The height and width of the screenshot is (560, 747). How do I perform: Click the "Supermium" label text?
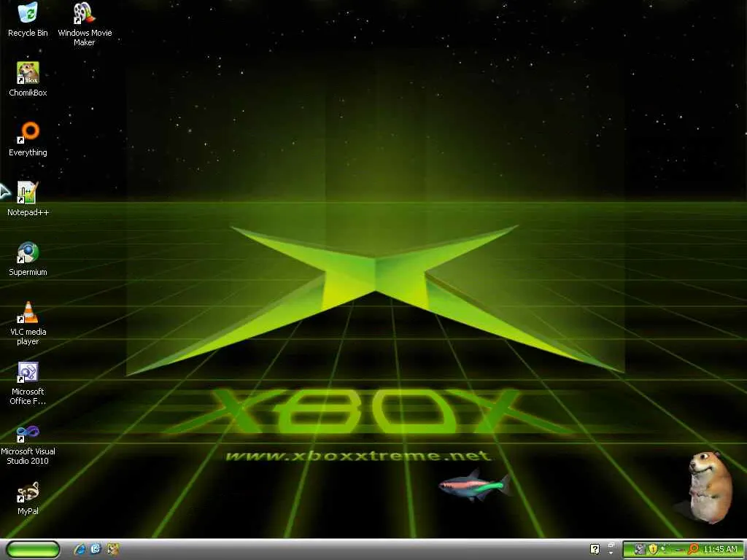pyautogui.click(x=28, y=273)
